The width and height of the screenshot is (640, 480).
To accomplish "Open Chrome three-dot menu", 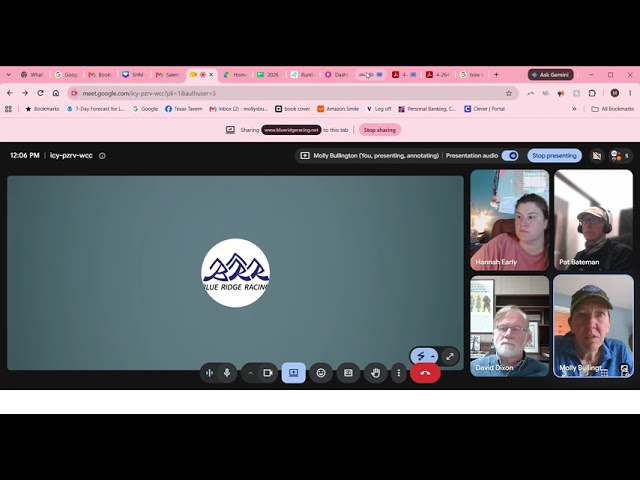I will click(x=630, y=93).
